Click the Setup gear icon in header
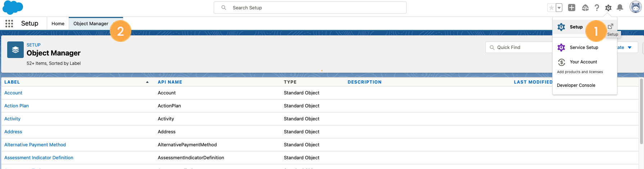Viewport: 644px width, 169px height. [608, 8]
